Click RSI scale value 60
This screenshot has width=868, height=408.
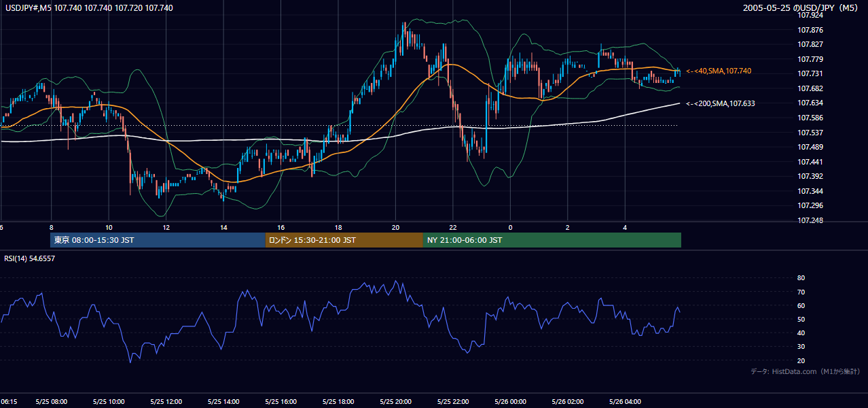801,305
